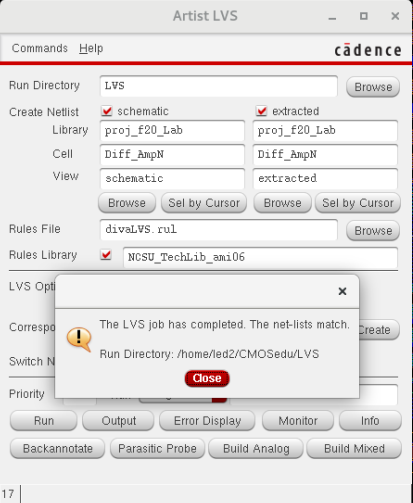Click the schematic Library field proj_f20_Lab

(x=172, y=131)
